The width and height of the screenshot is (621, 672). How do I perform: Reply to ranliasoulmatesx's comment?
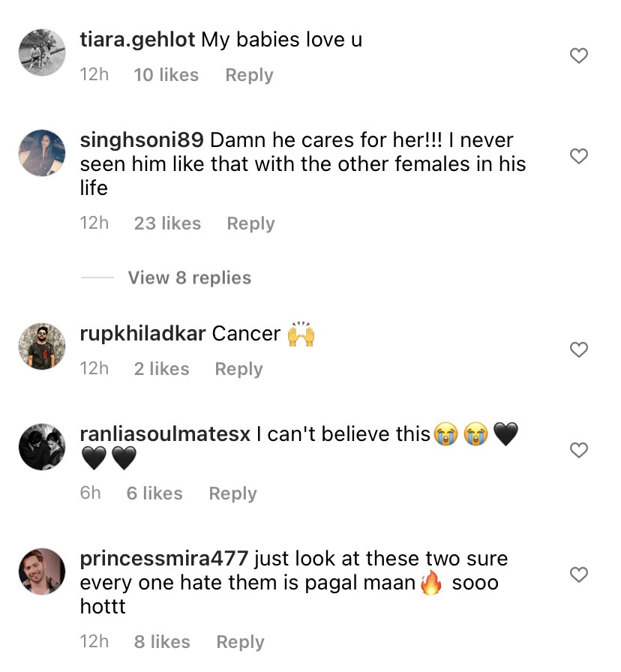tap(232, 493)
